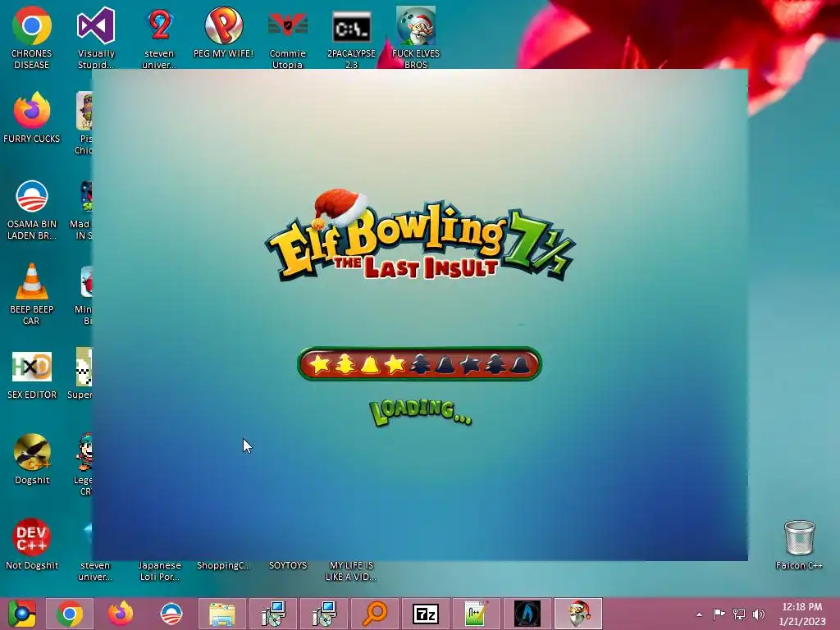Click the ornament loading progress bar
The image size is (840, 630).
pos(419,364)
